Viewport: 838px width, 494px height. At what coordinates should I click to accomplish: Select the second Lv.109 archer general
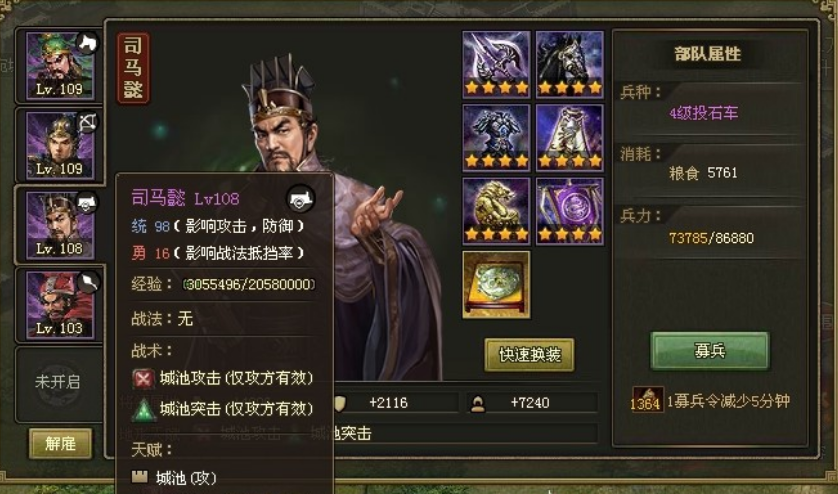(60, 145)
